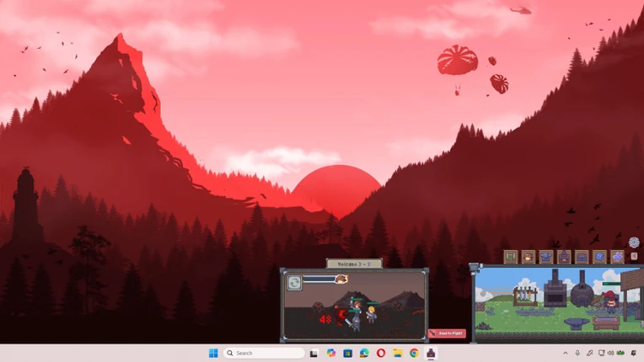Open the display network tray icon
Screen dimensions: 644x362
point(602,353)
